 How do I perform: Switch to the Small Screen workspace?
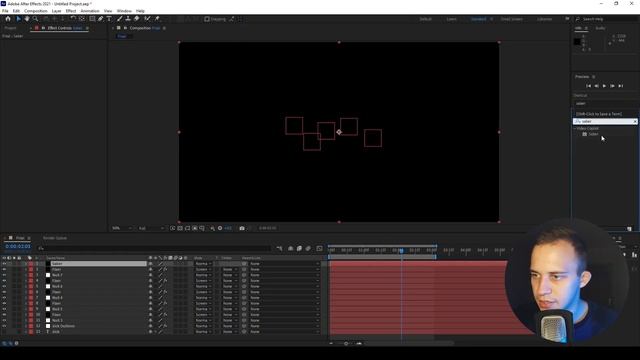click(511, 19)
